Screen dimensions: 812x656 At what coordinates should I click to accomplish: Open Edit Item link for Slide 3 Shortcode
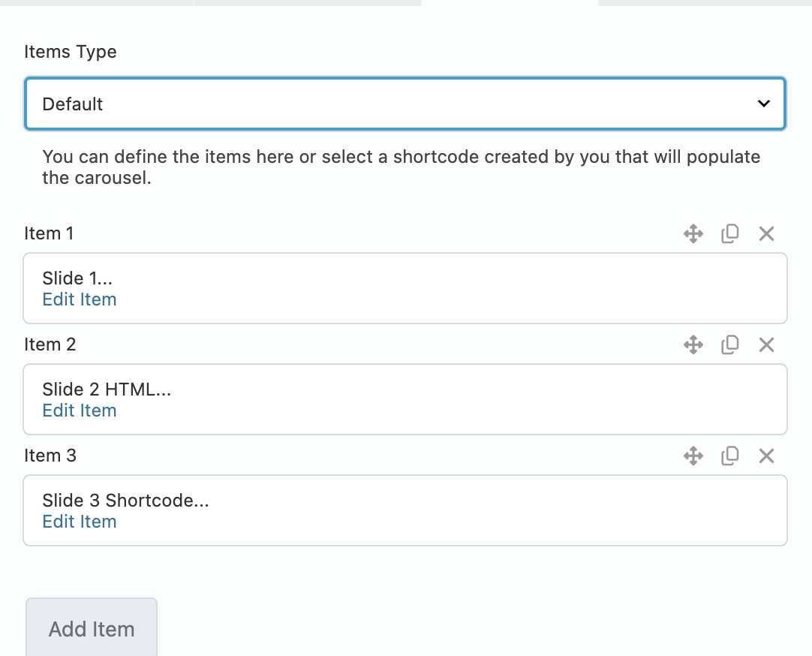(80, 522)
